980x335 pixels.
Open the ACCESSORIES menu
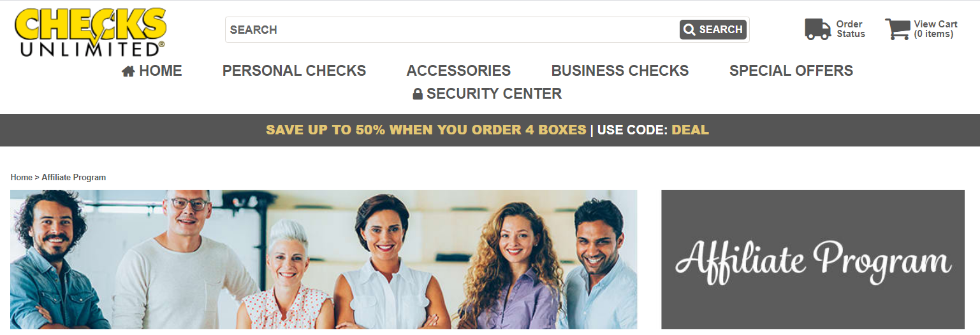click(458, 71)
